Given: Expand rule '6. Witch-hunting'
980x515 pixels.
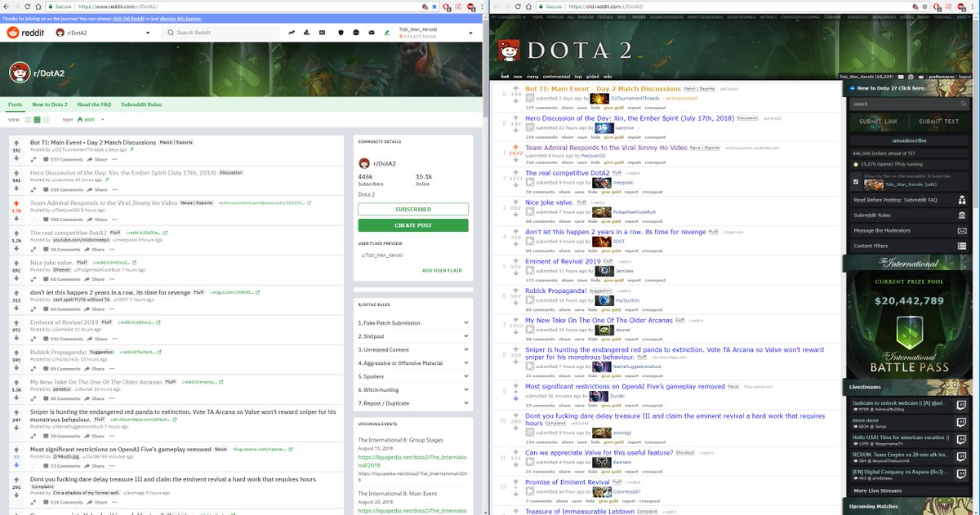Looking at the screenshot, I should [412, 390].
